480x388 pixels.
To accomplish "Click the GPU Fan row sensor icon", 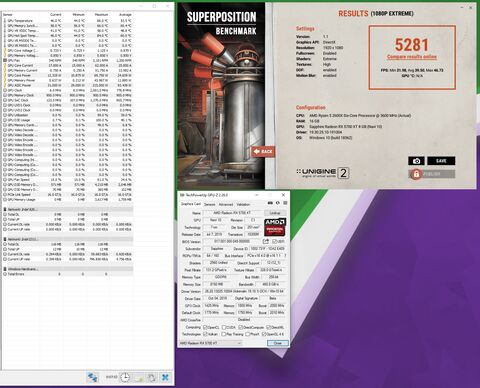I will coord(5,60).
